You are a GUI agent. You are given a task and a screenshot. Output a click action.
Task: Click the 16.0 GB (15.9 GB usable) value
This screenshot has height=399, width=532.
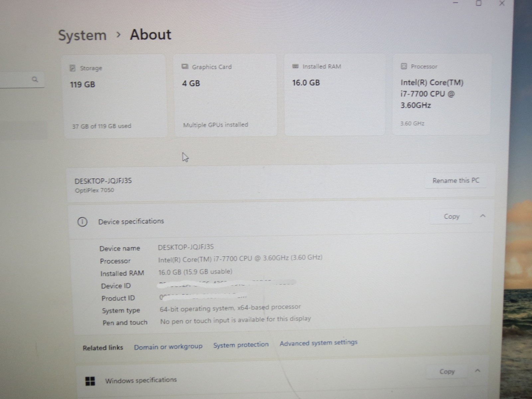tap(195, 272)
